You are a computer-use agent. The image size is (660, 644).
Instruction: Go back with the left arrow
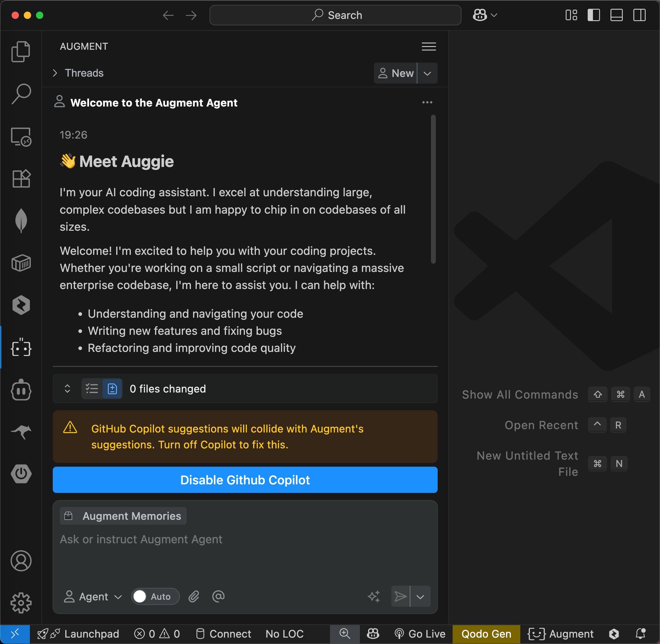(x=168, y=15)
